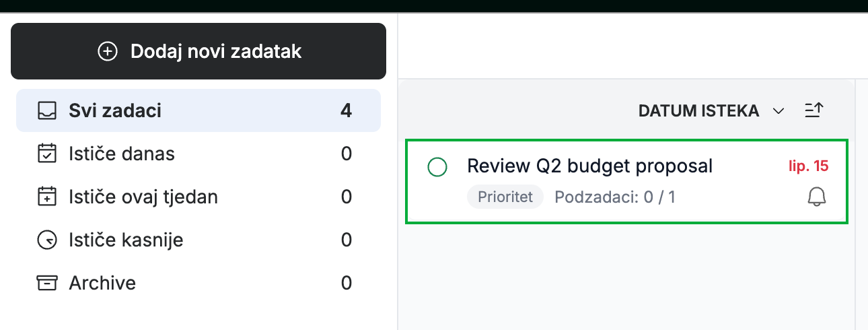
Task: Toggle sort direction icon beside DATUM ISTEKA
Action: point(814,110)
